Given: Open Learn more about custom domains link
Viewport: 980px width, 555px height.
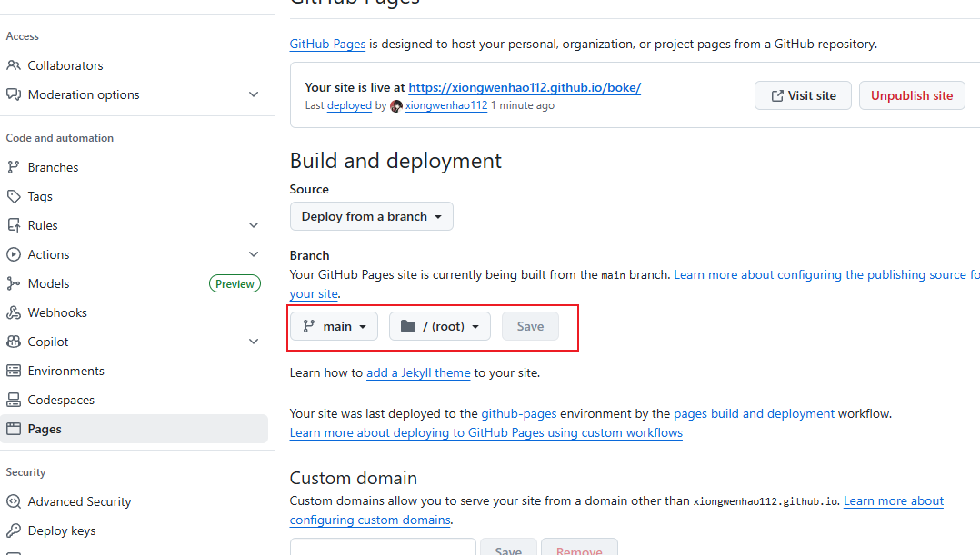Looking at the screenshot, I should pyautogui.click(x=894, y=500).
